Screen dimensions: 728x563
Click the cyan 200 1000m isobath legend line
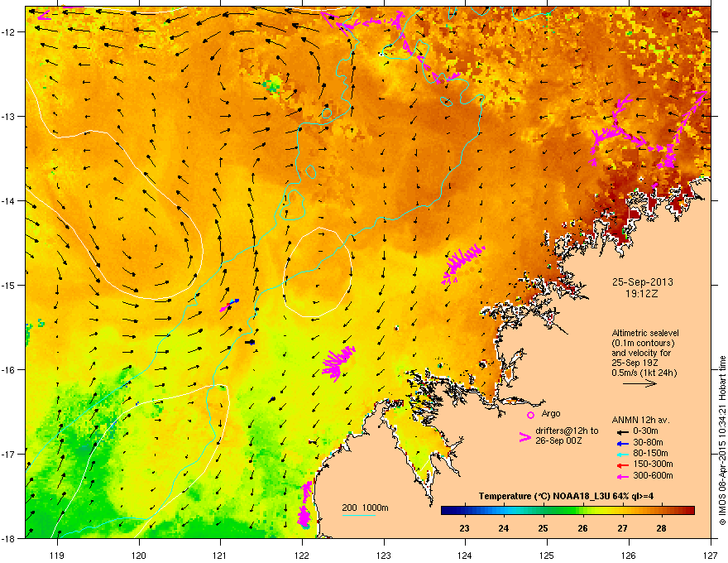(x=358, y=515)
